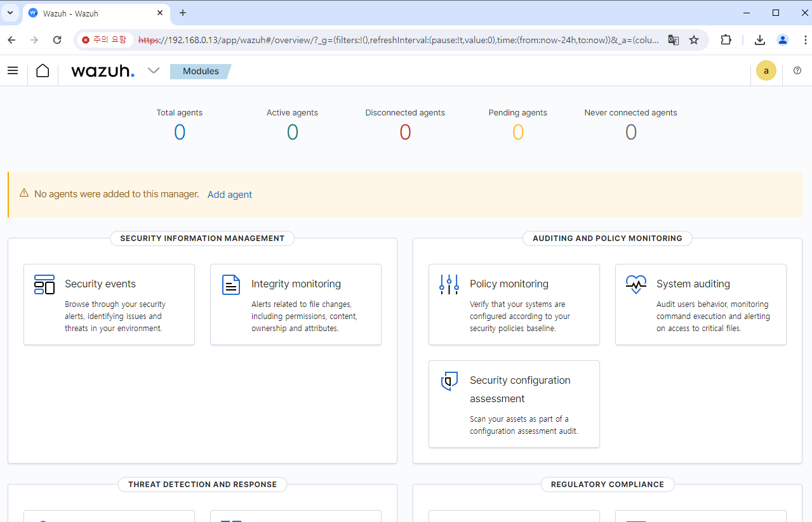Open Security configuration assessment module
Image resolution: width=812 pixels, height=522 pixels.
[514, 404]
